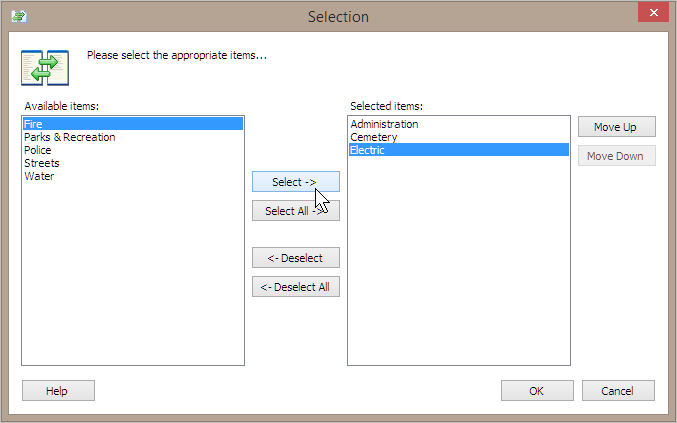Viewport: 677px width, 423px height.
Task: Move everything over with Select All ->
Action: click(x=296, y=211)
